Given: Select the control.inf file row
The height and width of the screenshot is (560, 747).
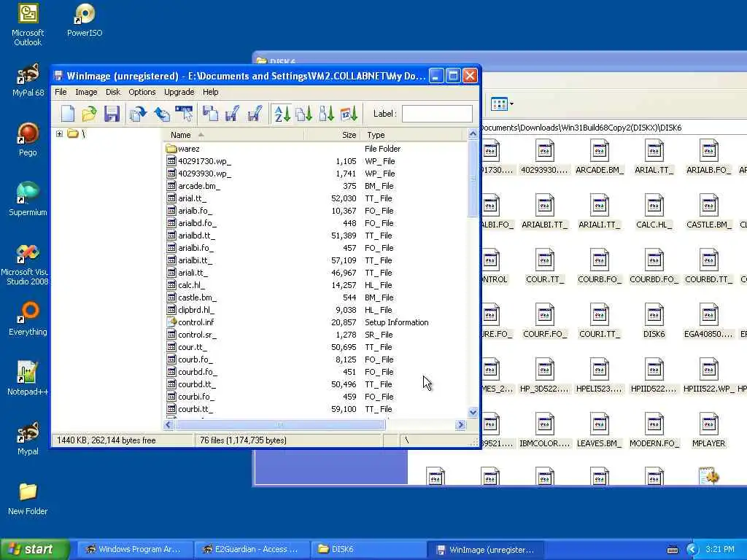Looking at the screenshot, I should click(x=314, y=322).
